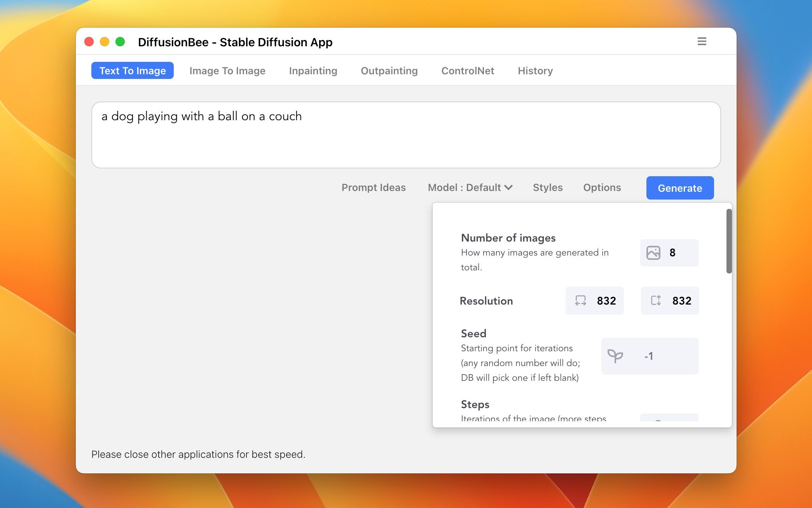Switch to the Outpainting tab

[389, 70]
